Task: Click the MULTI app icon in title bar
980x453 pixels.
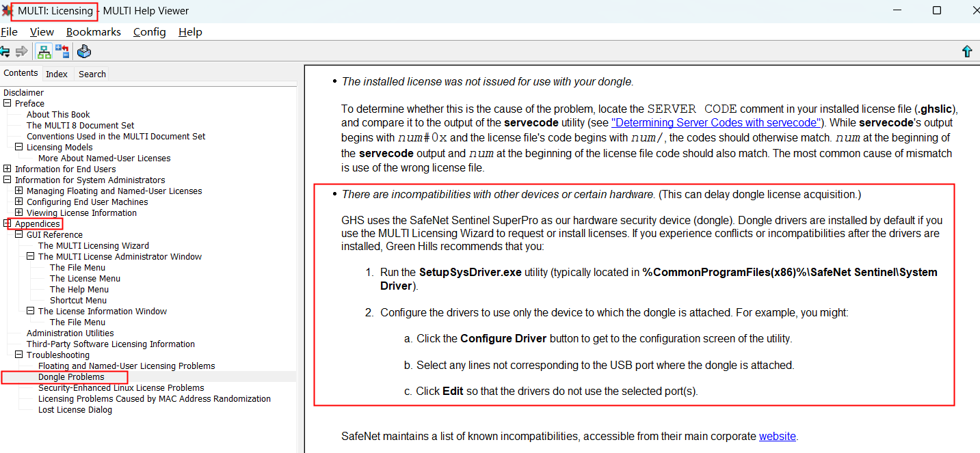Action: coord(7,11)
